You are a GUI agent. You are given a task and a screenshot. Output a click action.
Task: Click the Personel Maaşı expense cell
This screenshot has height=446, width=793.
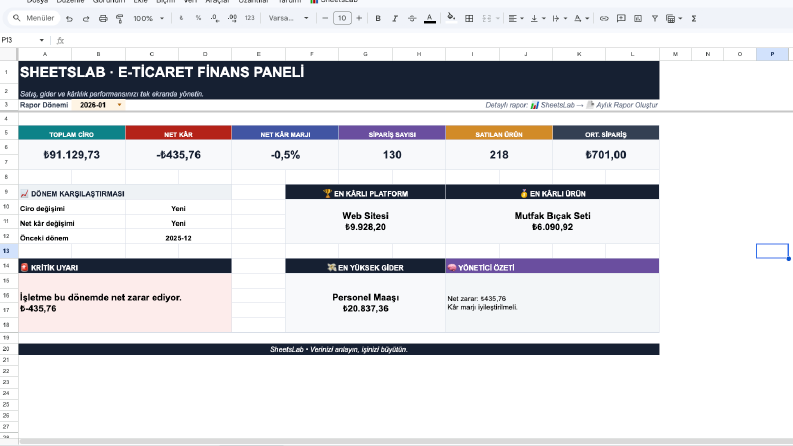(x=365, y=303)
